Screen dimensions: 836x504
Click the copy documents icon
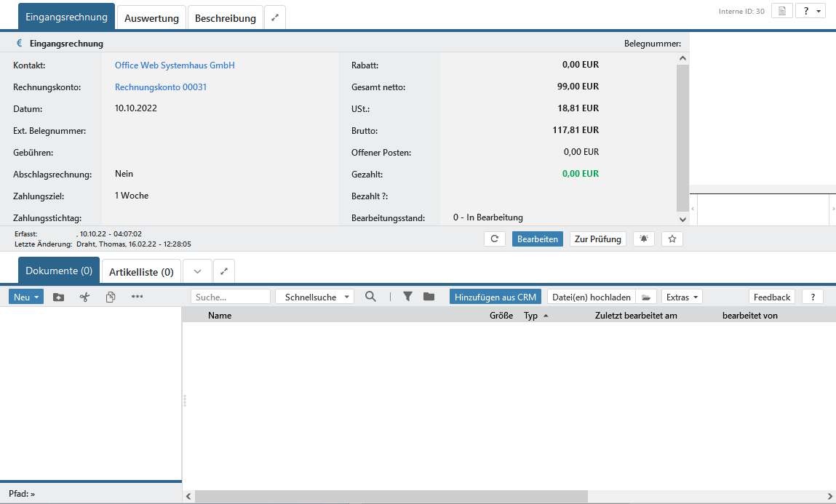(x=111, y=297)
